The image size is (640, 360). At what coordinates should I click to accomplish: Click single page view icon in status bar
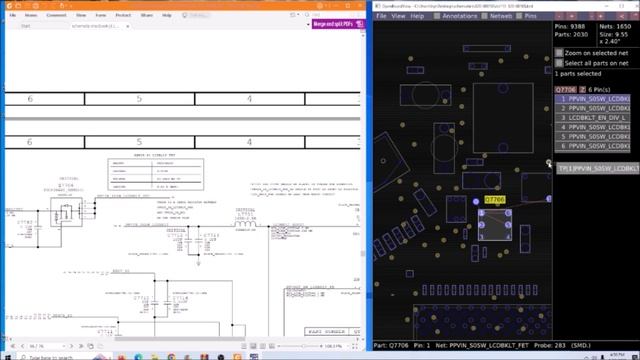(x=244, y=346)
